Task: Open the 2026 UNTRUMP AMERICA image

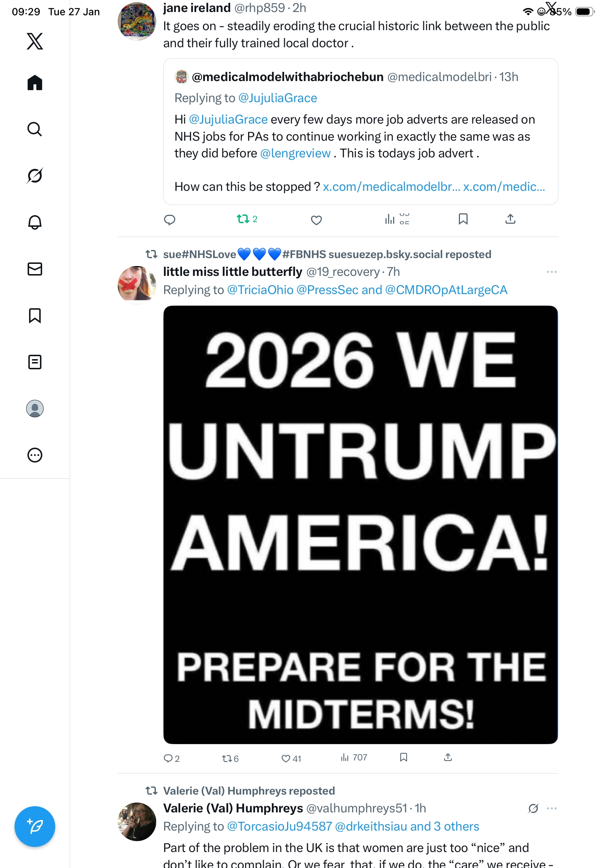Action: 360,525
